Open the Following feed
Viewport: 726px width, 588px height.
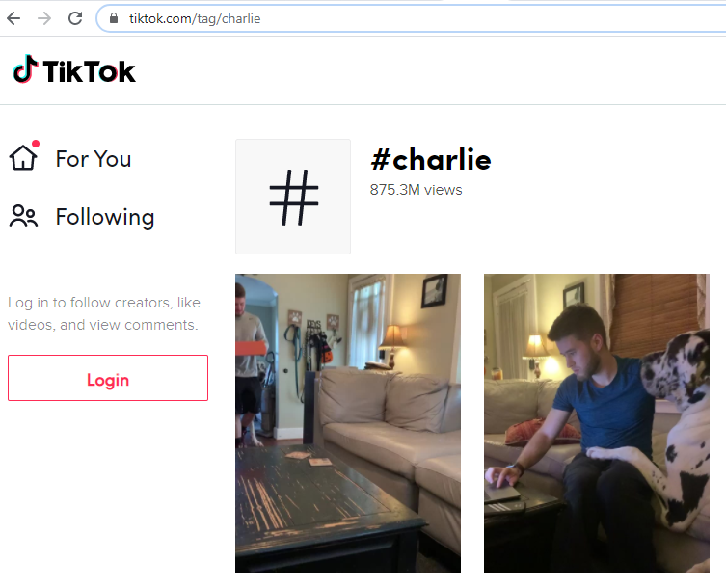click(105, 217)
